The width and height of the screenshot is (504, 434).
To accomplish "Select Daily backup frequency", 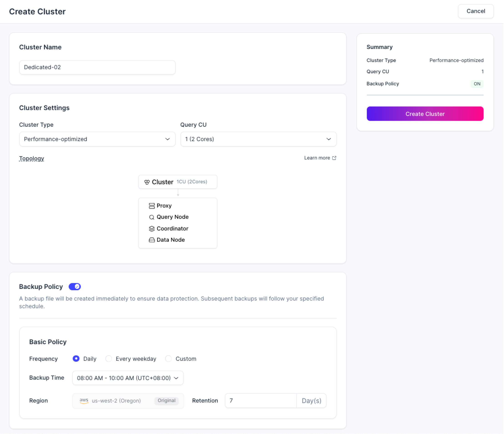I will click(x=76, y=359).
